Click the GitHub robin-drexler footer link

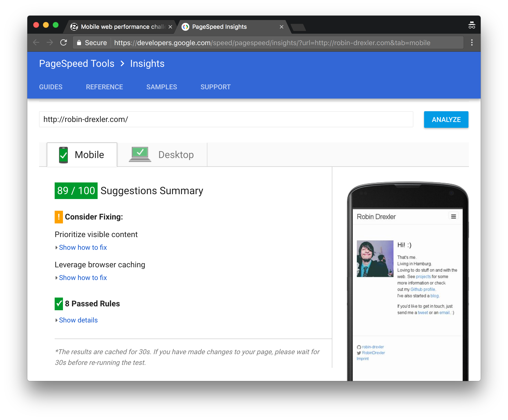[x=373, y=347]
